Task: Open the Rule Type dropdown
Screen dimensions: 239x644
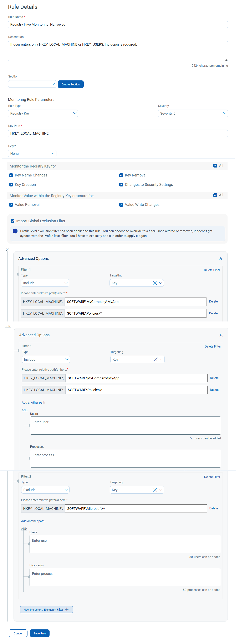Action: (43, 113)
